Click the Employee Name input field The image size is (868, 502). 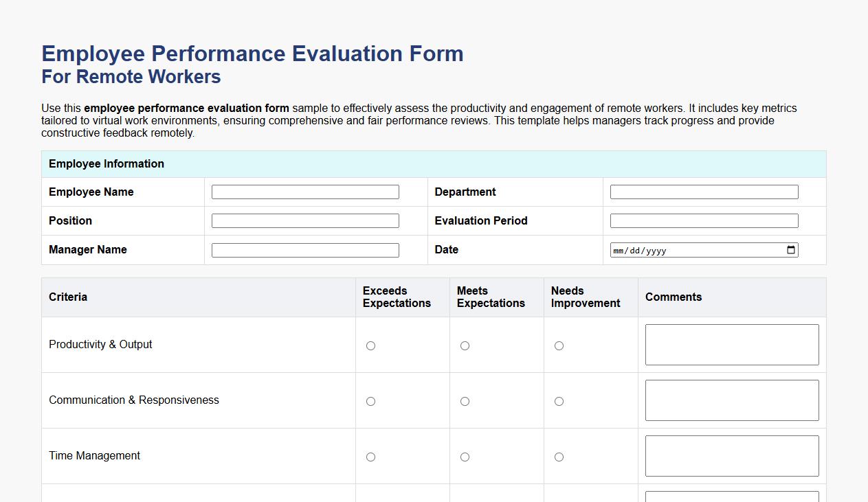click(305, 192)
